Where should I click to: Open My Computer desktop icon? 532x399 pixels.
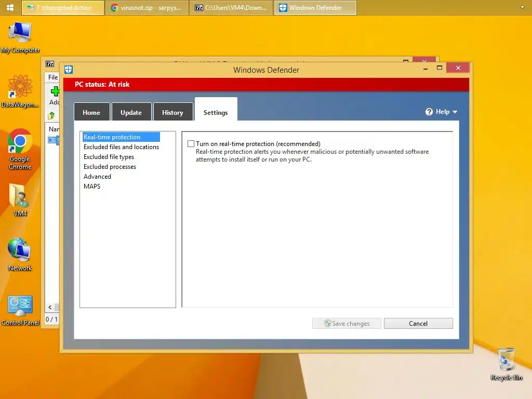[x=20, y=37]
